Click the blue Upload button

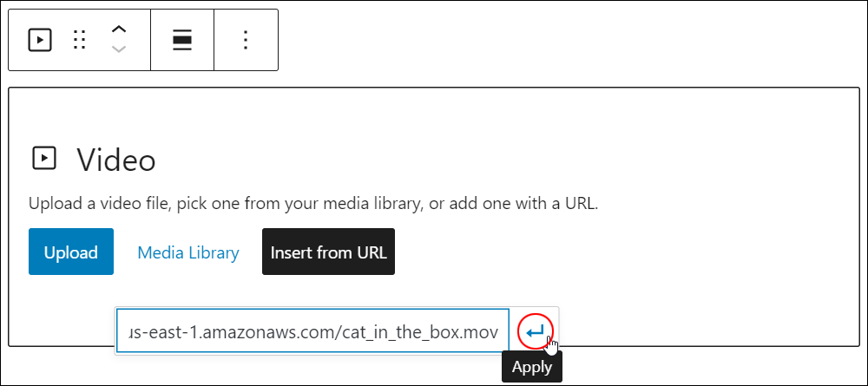71,252
